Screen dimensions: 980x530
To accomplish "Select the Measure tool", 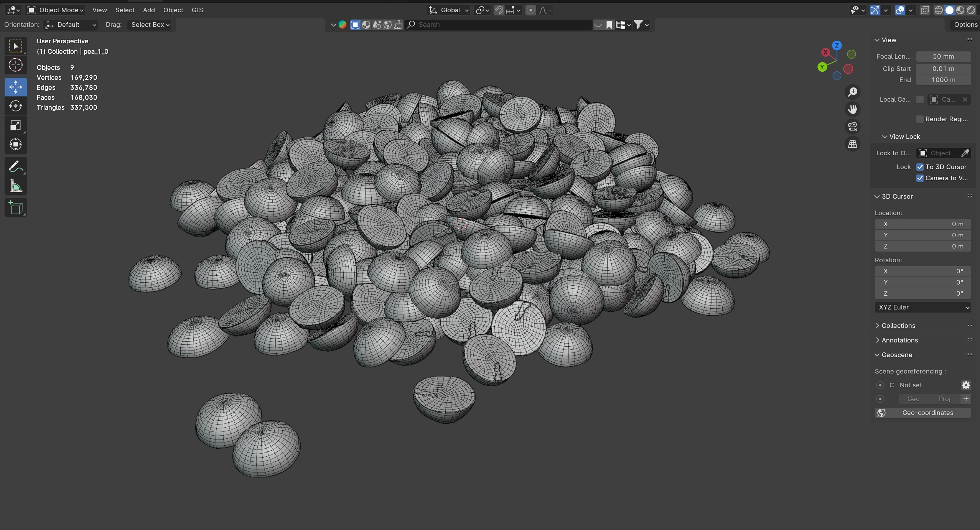I will click(15, 186).
